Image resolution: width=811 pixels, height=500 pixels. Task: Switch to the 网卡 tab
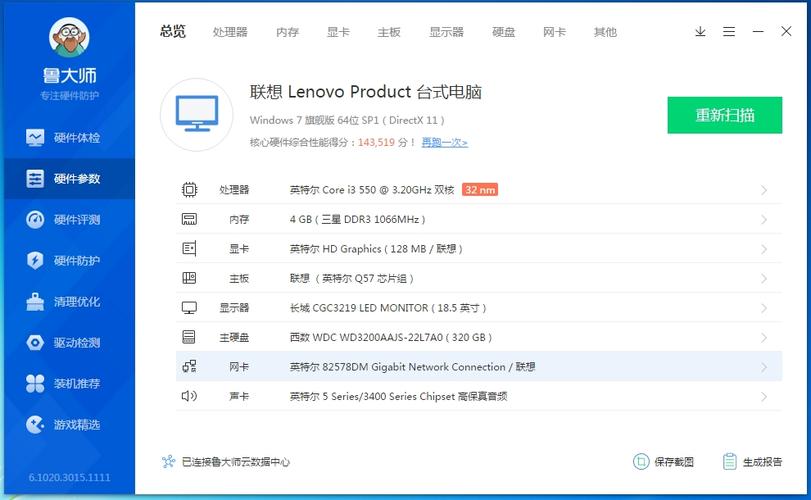[554, 32]
